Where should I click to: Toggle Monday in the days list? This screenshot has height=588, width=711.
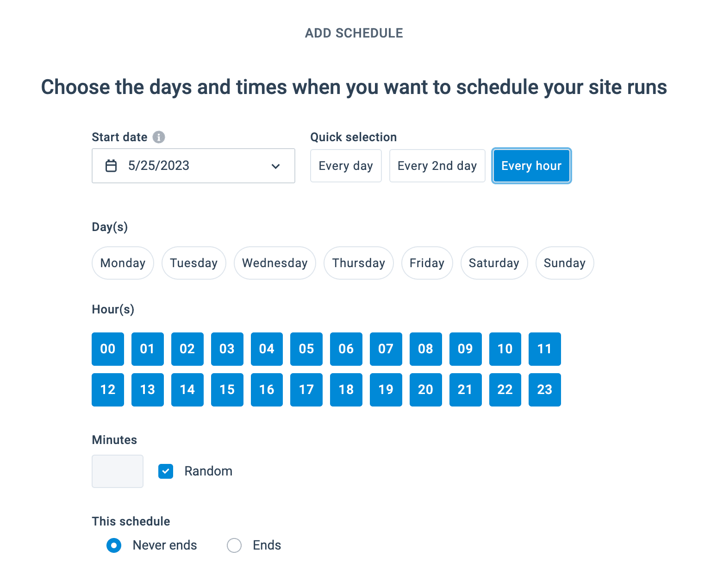coord(123,263)
